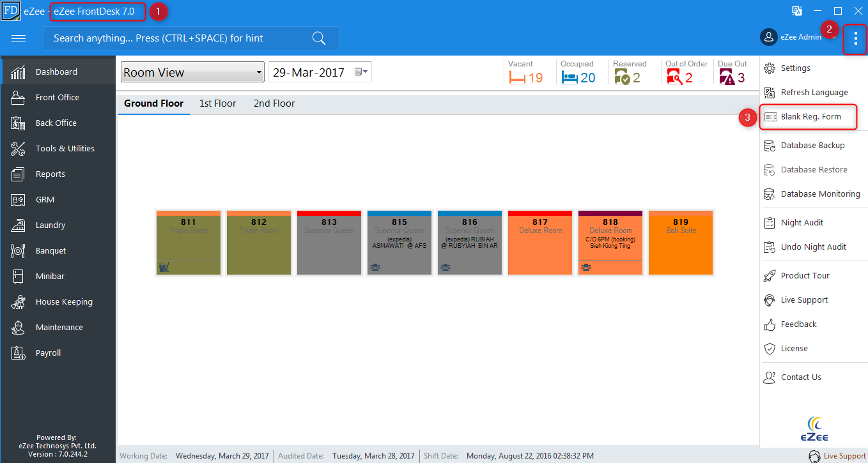The width and height of the screenshot is (868, 463).
Task: Click the Laundry iron icon
Action: click(x=18, y=225)
